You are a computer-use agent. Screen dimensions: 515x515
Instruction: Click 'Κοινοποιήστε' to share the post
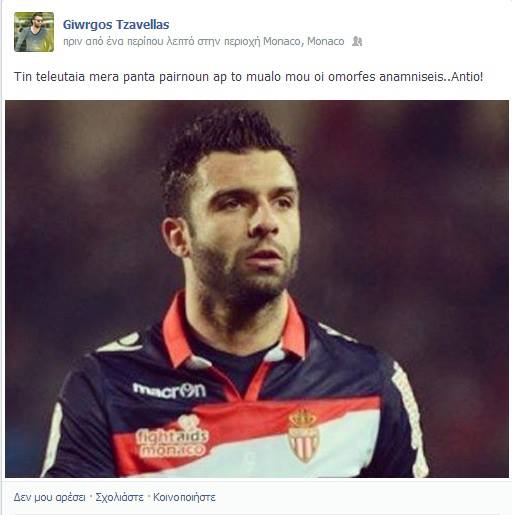click(184, 497)
